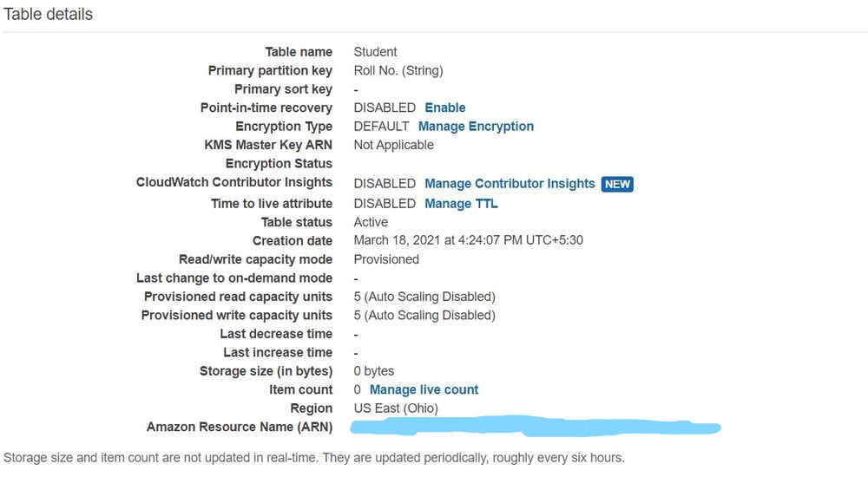Screen dimensions: 868x477
Task: Click the provisioned write capacity units value
Action: tap(424, 315)
